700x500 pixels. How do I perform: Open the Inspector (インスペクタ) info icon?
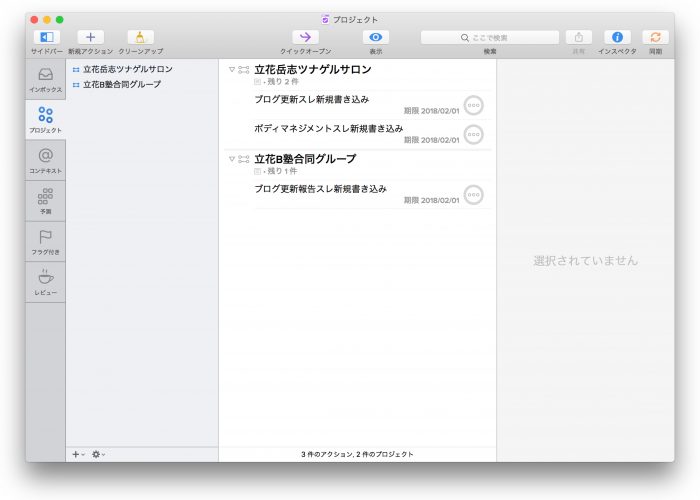point(617,37)
